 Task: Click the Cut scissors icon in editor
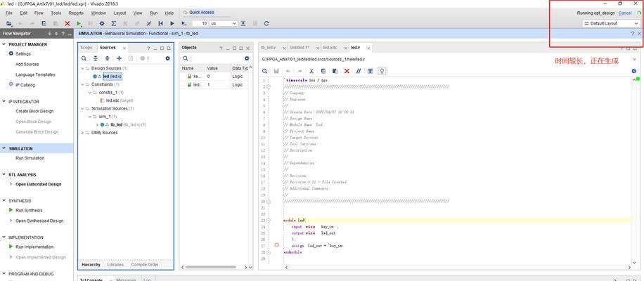click(x=311, y=72)
